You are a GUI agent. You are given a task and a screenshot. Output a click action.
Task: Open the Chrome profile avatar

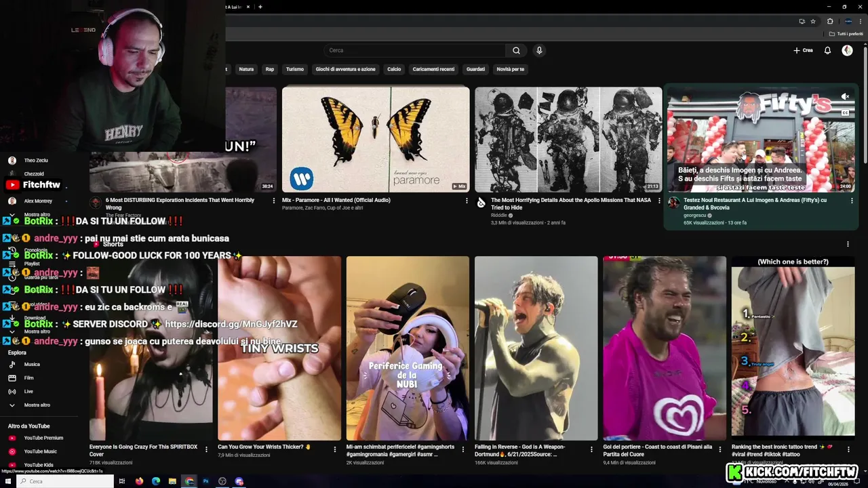(848, 21)
